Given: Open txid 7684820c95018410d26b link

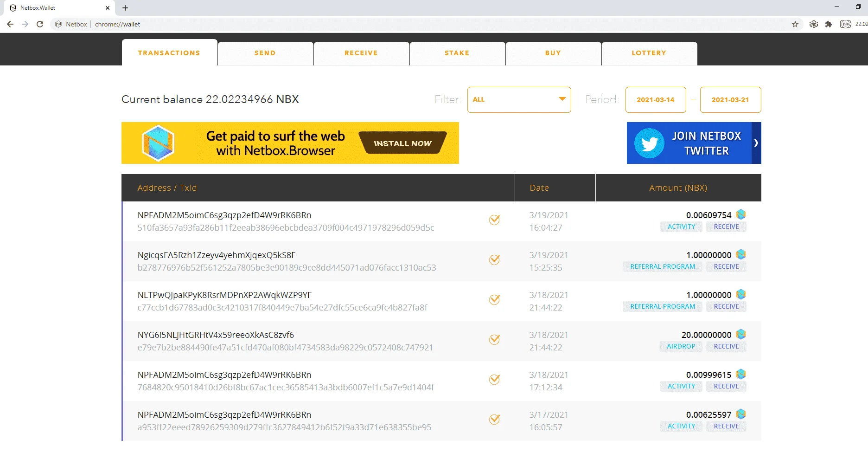Looking at the screenshot, I should [x=286, y=387].
